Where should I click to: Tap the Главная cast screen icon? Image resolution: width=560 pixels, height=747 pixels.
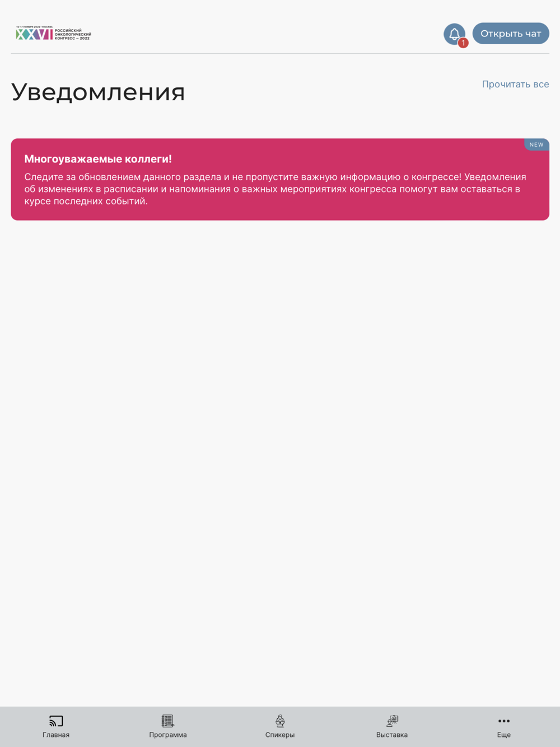pyautogui.click(x=56, y=721)
